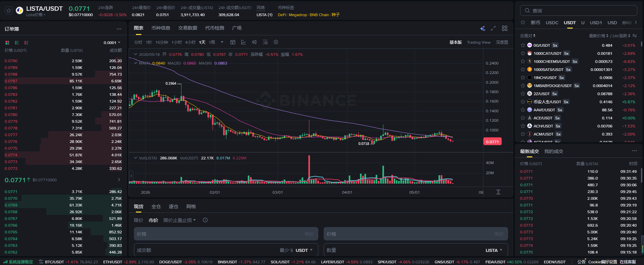This screenshot has width=644, height=265.
Task: Select the 全仓 margin tab
Action: tap(156, 206)
